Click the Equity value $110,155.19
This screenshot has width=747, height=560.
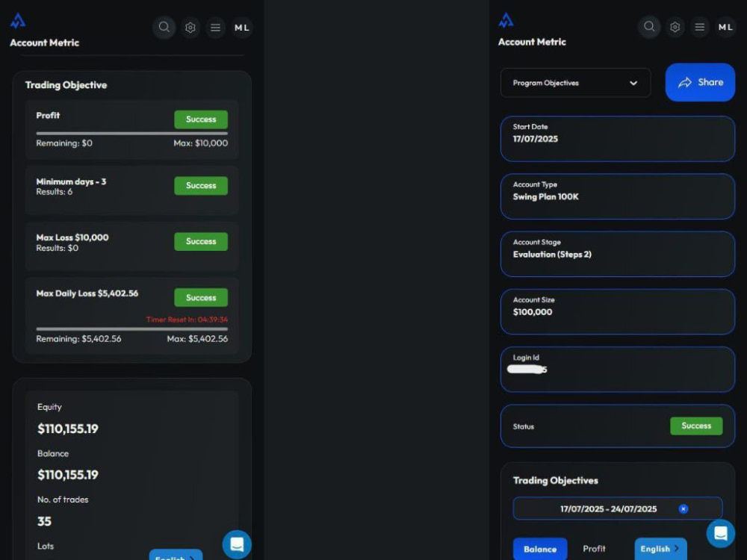pos(68,429)
